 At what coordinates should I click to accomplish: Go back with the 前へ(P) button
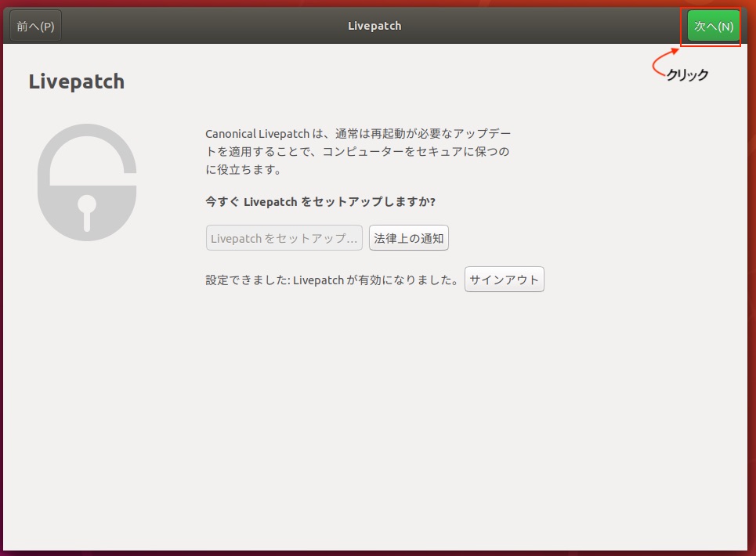tap(36, 26)
